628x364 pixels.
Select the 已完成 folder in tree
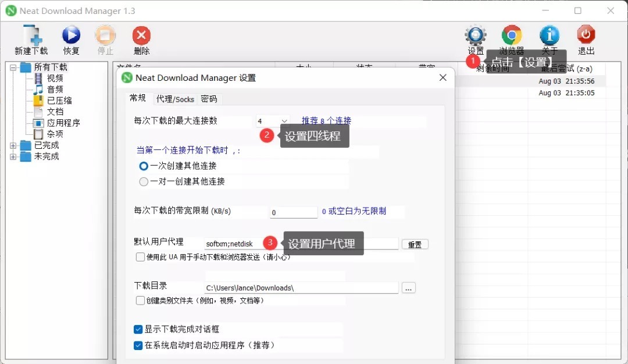(47, 145)
